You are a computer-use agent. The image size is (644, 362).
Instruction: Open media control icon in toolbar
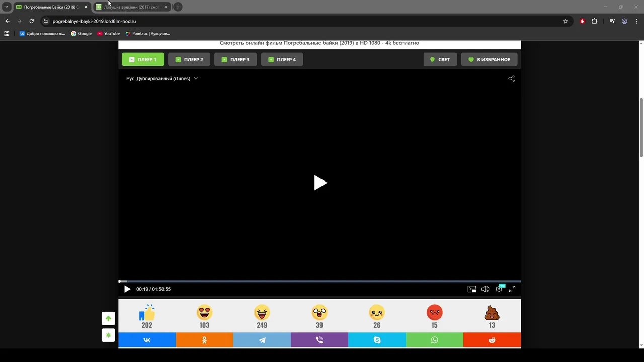[612, 21]
